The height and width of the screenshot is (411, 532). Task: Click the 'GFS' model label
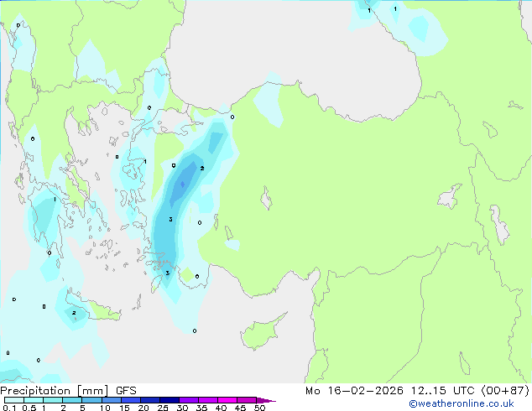tap(126, 391)
